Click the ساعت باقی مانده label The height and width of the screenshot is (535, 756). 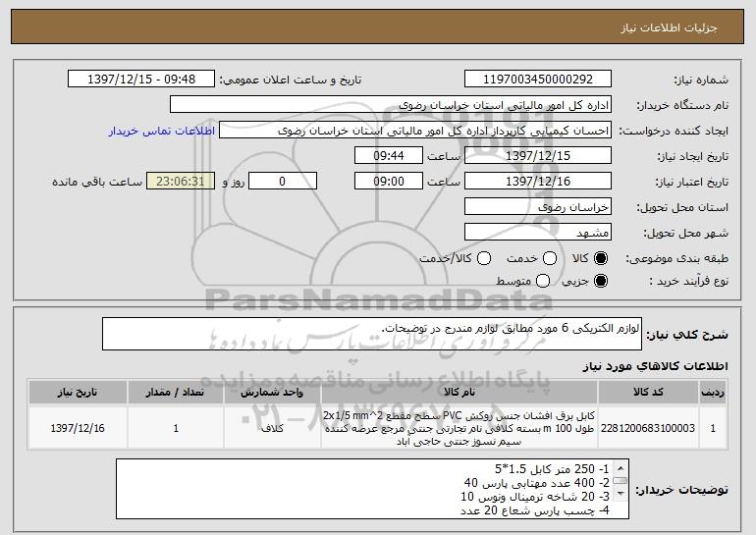pyautogui.click(x=97, y=183)
